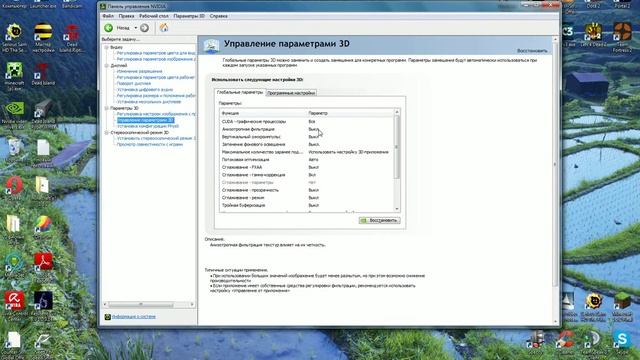Screen dimensions: 640x360
Task: Open the Справка menu
Action: click(218, 16)
